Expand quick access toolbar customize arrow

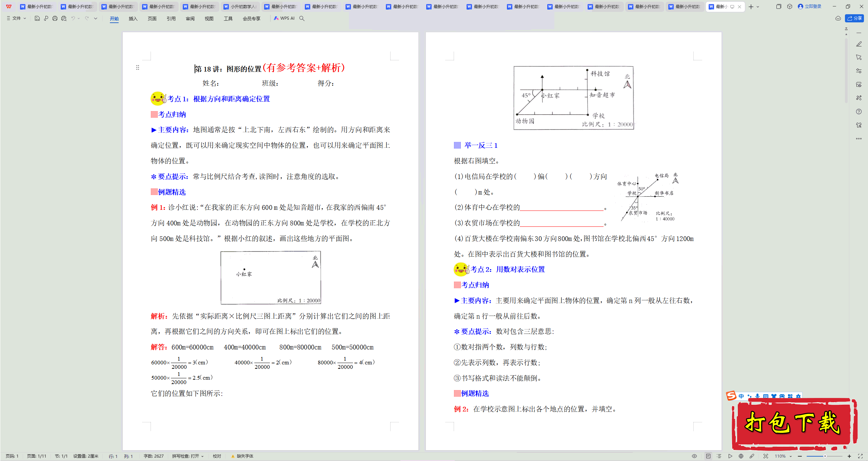tap(96, 18)
